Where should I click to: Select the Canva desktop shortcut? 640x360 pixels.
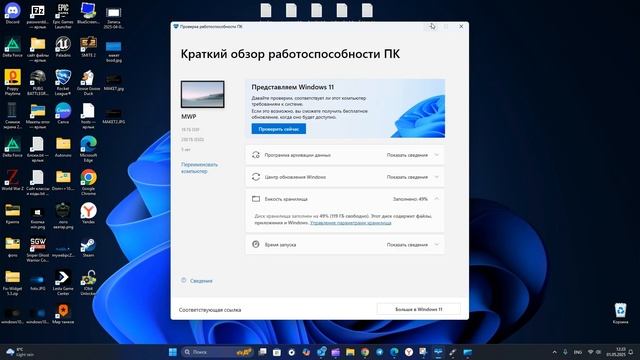click(63, 113)
